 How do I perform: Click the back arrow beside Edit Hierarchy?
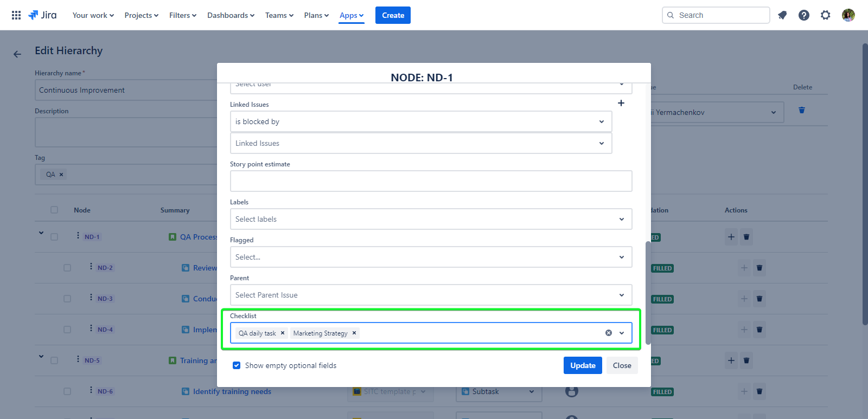pyautogui.click(x=17, y=54)
